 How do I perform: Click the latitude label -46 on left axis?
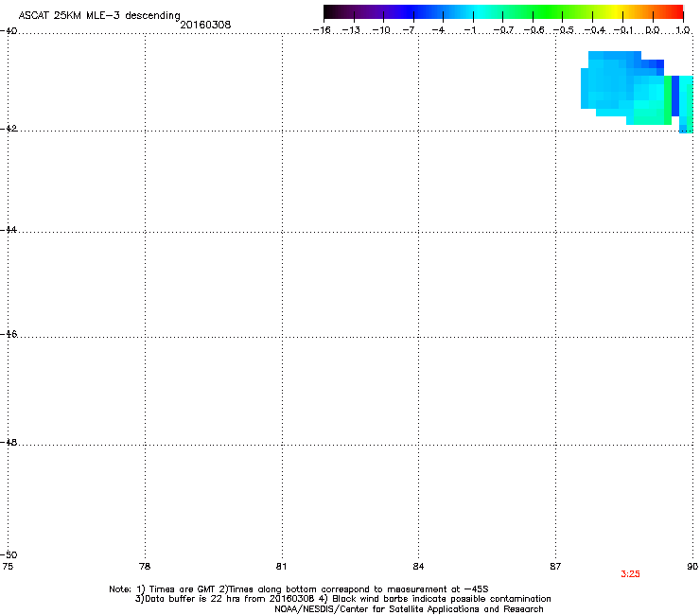pos(9,334)
